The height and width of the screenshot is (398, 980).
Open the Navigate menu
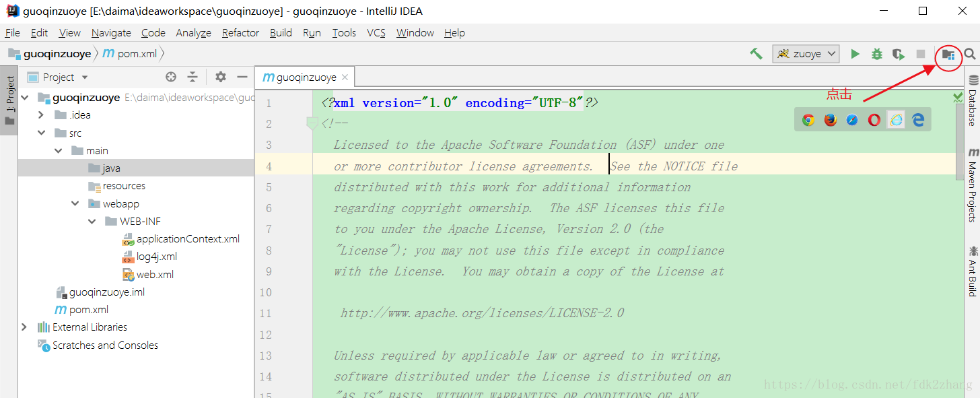(x=112, y=32)
